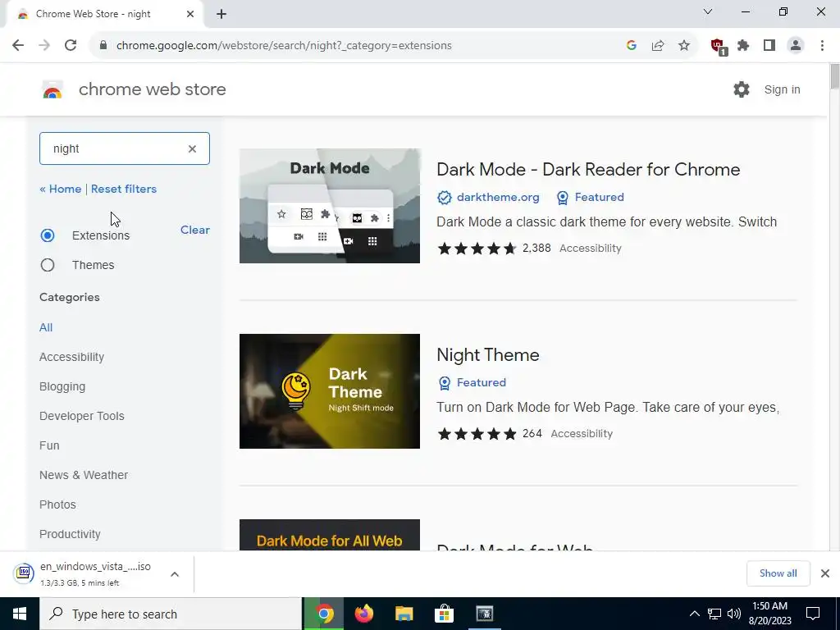Click the Dark Mode extension thumbnail
This screenshot has height=630, width=840.
click(x=330, y=206)
